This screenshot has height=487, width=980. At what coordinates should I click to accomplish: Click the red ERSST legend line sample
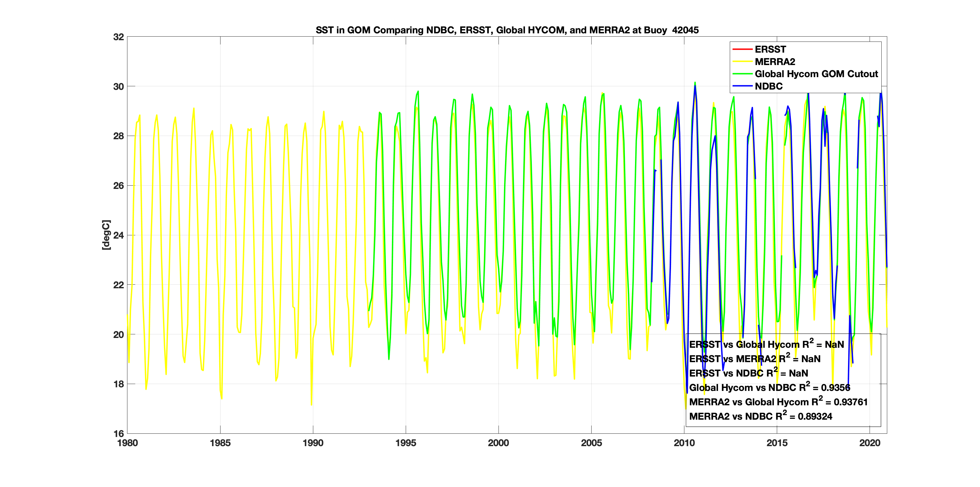[742, 49]
